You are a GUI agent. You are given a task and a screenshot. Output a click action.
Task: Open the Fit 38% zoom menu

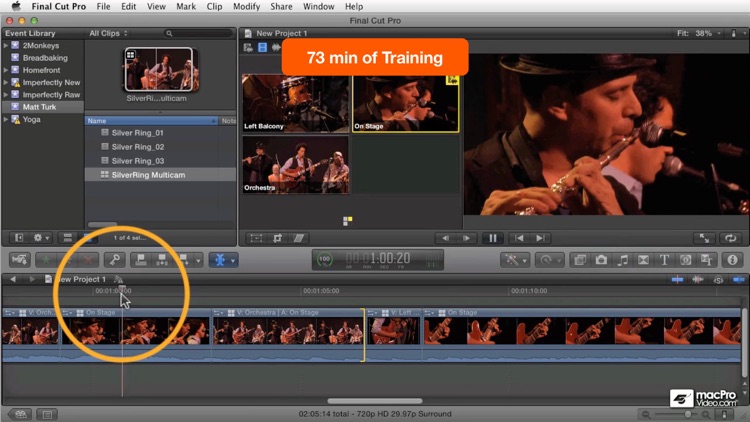(699, 33)
